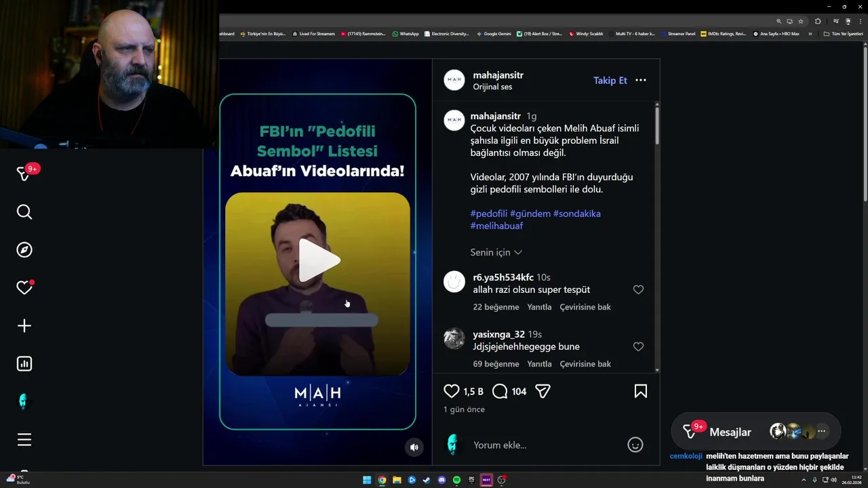Save the post with the bookmark icon
Screen dimensions: 868x488
[641, 391]
